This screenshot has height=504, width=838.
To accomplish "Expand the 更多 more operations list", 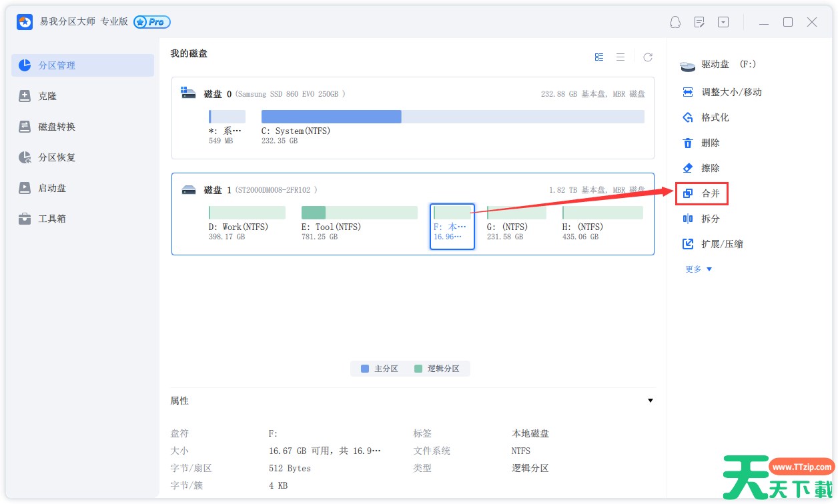I will [x=699, y=269].
